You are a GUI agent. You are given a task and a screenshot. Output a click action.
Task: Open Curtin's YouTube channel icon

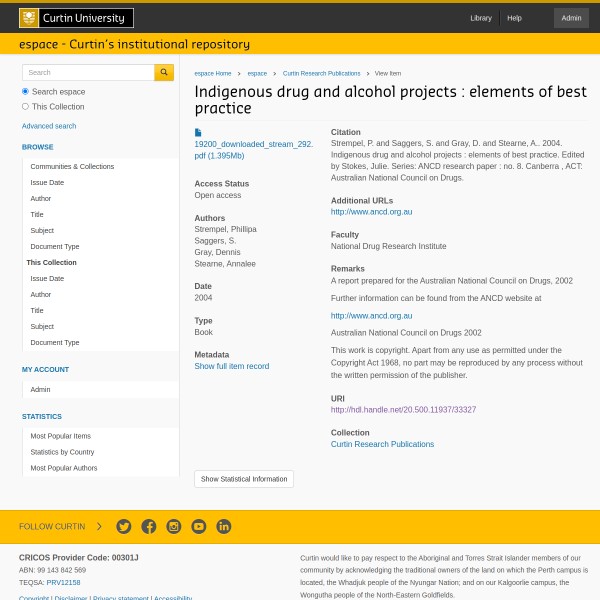point(199,526)
